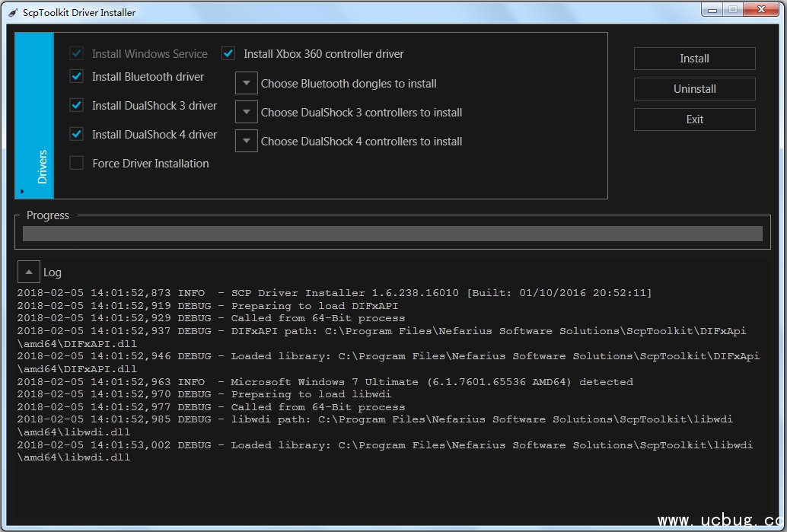787x532 pixels.
Task: Click the 'Microsoft Windows 7 Ultimate' detected log line
Action: [x=325, y=382]
